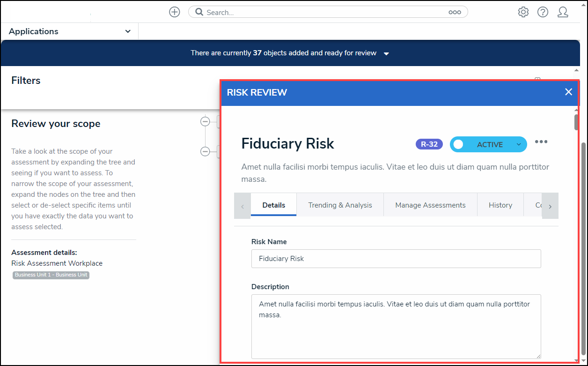
Task: Click the R-32 identifier badge
Action: [429, 144]
